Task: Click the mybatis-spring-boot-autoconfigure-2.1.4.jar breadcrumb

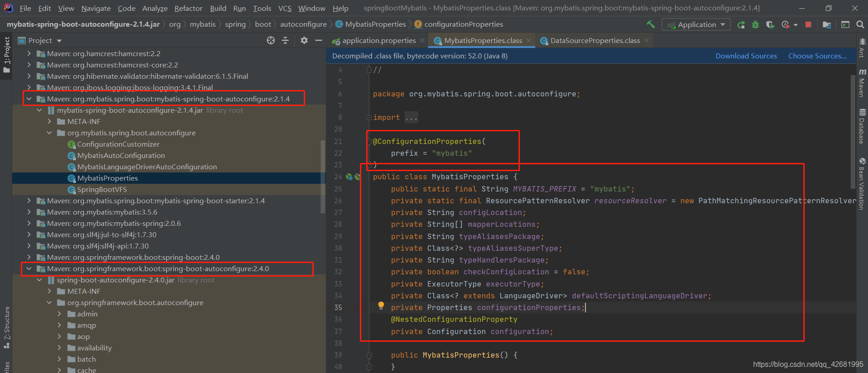Action: 83,24
